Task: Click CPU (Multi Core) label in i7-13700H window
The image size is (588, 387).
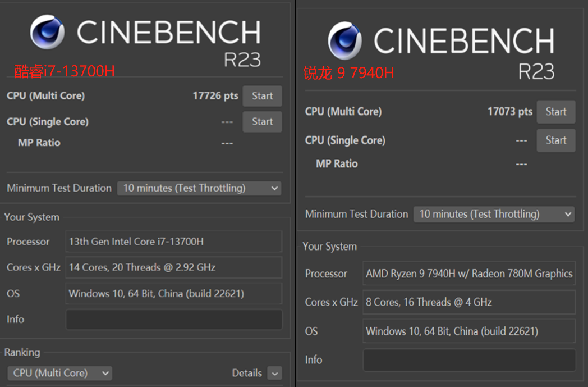Action: [x=46, y=96]
